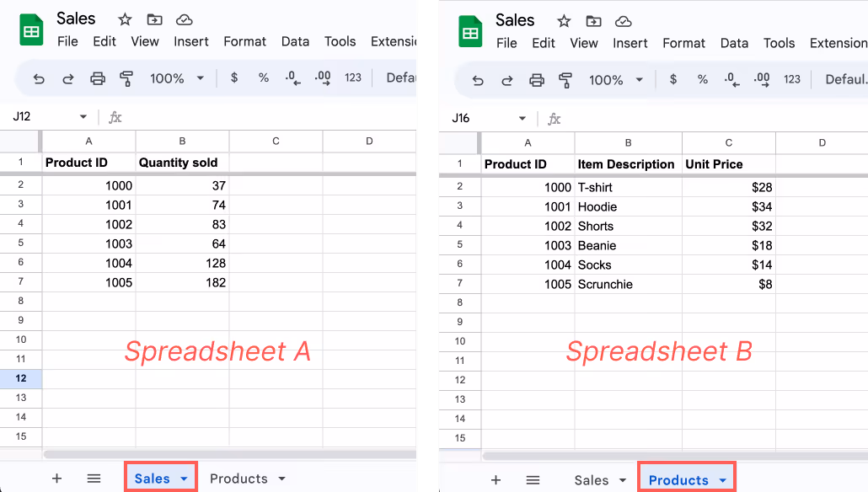The image size is (868, 492).
Task: Open zoom 100% dropdown in Spreadsheet A
Action: click(177, 78)
